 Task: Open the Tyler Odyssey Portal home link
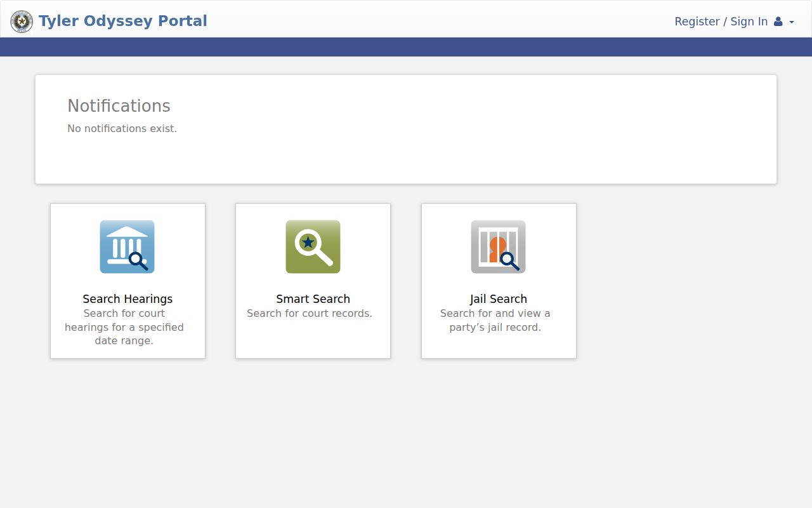click(x=123, y=21)
